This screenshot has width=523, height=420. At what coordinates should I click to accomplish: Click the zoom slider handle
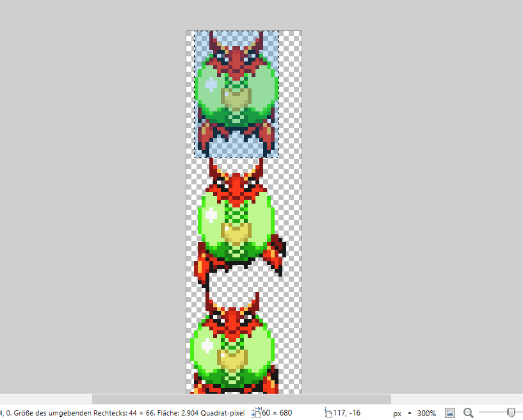pyautogui.click(x=511, y=413)
